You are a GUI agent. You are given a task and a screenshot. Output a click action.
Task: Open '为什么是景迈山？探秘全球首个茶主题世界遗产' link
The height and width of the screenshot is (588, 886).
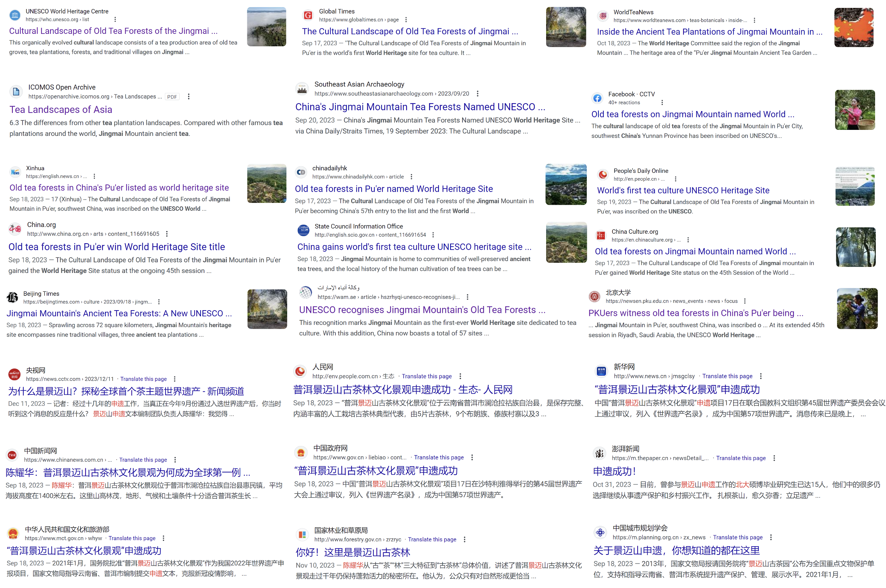pos(126,391)
